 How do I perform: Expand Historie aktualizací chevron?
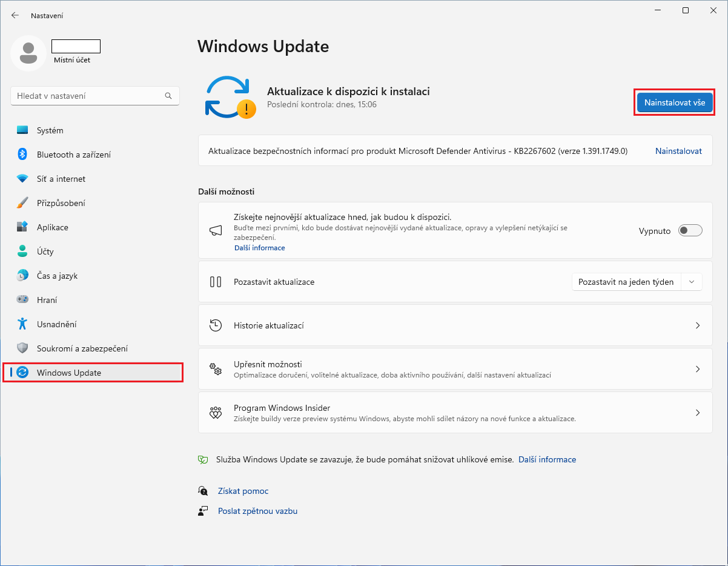coord(698,325)
